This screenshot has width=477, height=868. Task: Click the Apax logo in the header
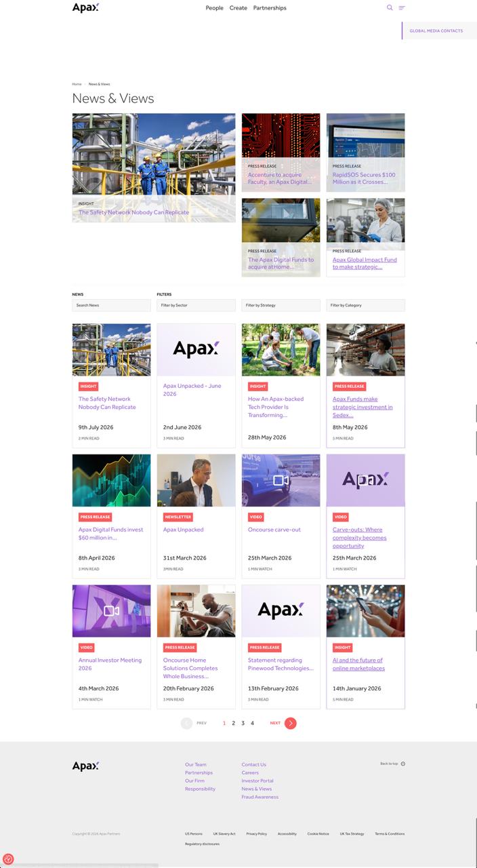(x=85, y=7)
